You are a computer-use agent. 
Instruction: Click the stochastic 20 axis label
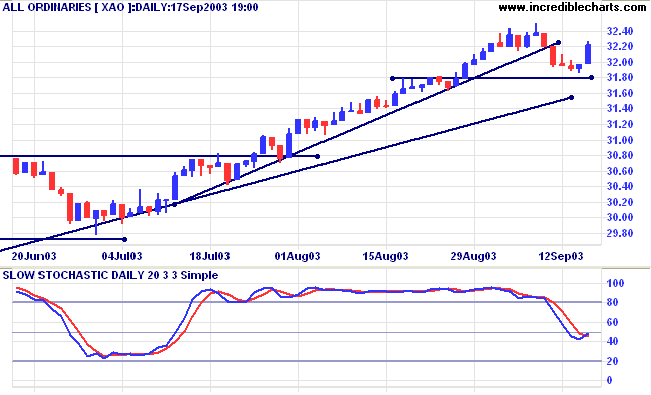(613, 361)
